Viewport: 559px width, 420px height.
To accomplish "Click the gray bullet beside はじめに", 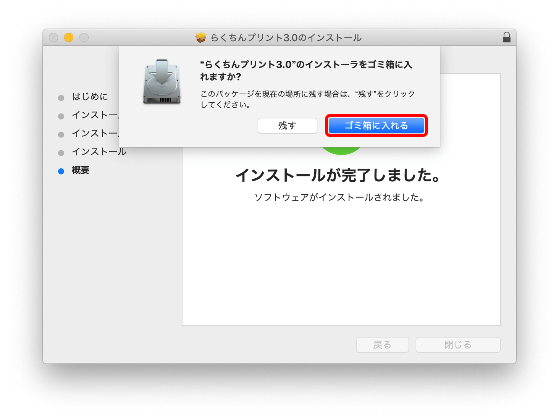I will pyautogui.click(x=61, y=98).
